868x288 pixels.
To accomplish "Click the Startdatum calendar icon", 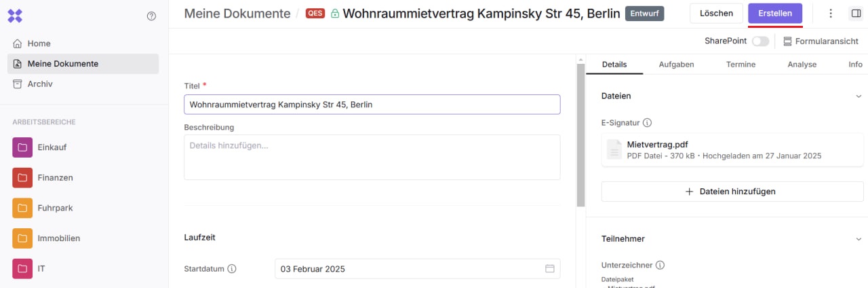I will [x=550, y=269].
